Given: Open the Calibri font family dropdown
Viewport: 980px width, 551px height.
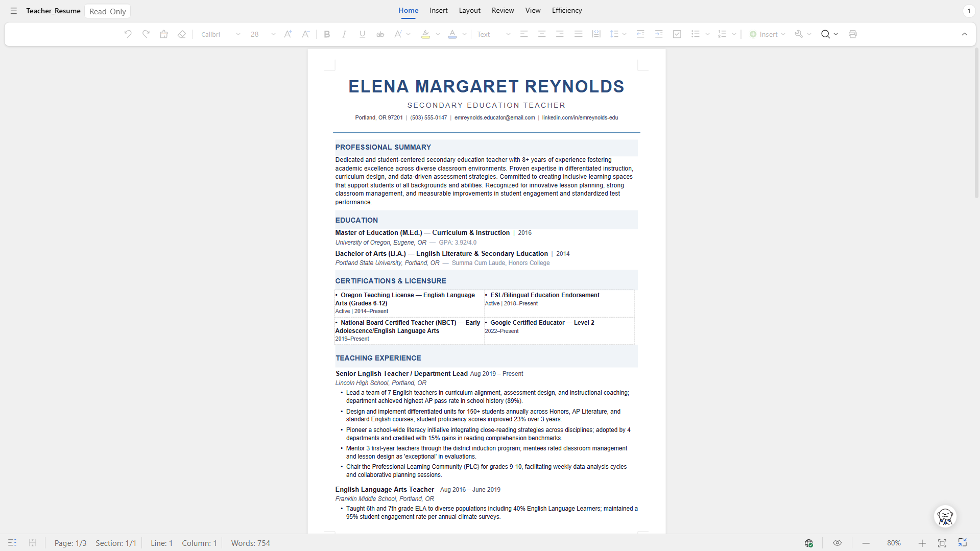Looking at the screenshot, I should click(221, 34).
